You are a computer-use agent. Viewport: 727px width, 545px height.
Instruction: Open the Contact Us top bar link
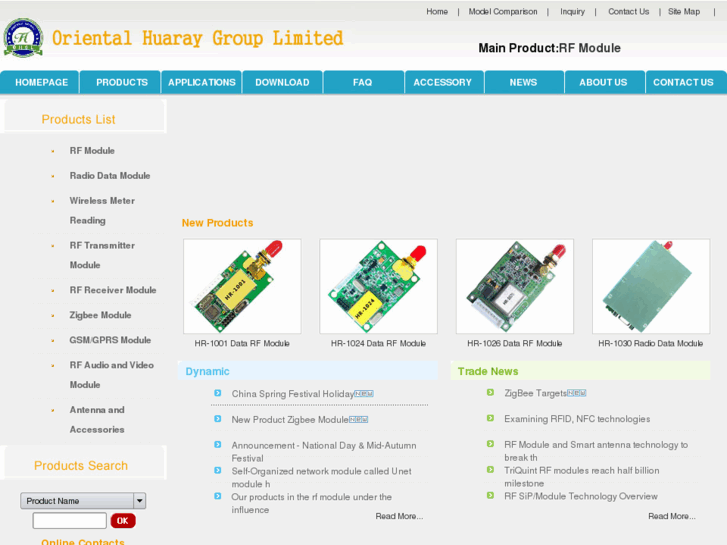tap(629, 12)
